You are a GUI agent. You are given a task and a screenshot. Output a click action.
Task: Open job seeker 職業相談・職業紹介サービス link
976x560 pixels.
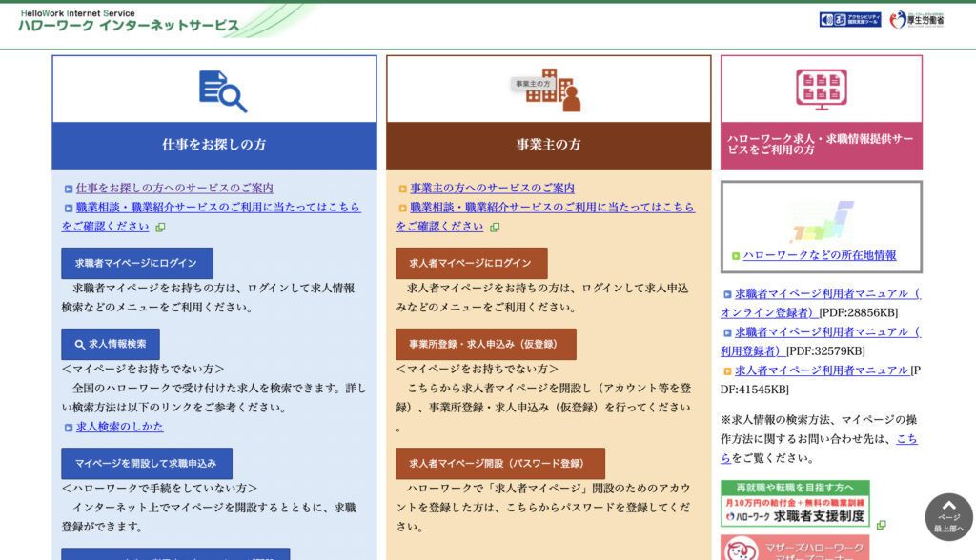pos(211,216)
